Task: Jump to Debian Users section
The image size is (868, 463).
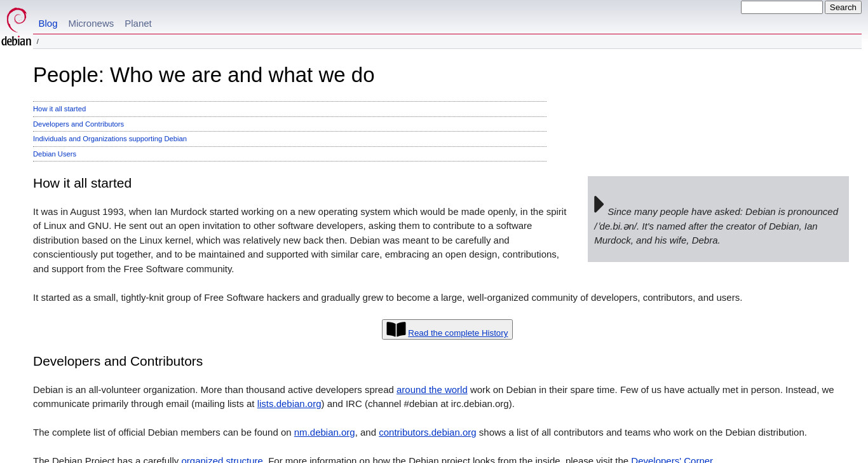Action: click(55, 154)
